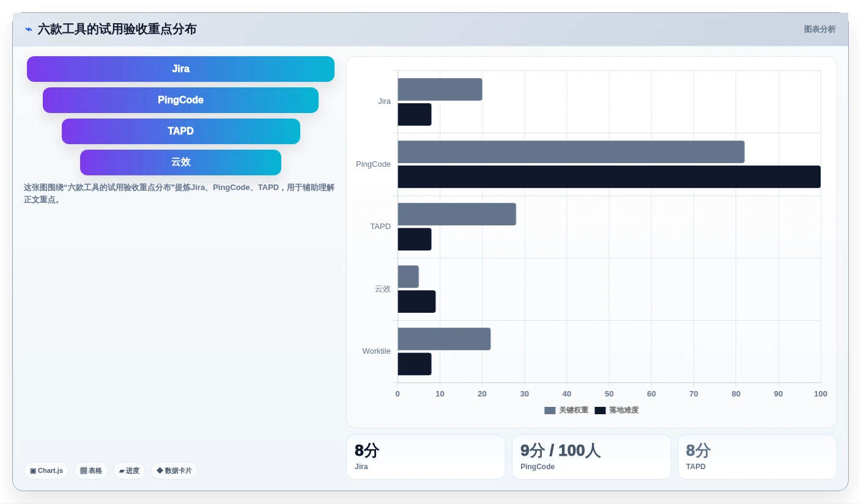Click Worktile's gray 关键权重 bar in the chart
The height and width of the screenshot is (504, 861).
(444, 339)
